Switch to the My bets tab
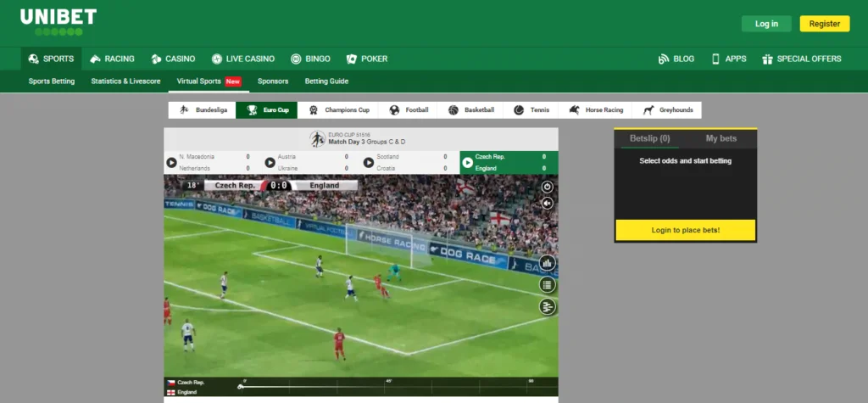This screenshot has height=403, width=868. 721,138
